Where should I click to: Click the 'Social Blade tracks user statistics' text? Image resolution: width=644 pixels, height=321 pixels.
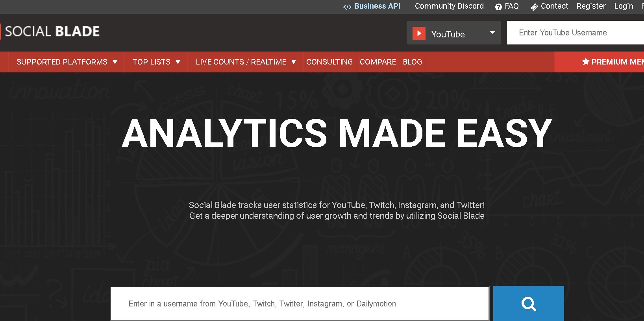[337, 205]
